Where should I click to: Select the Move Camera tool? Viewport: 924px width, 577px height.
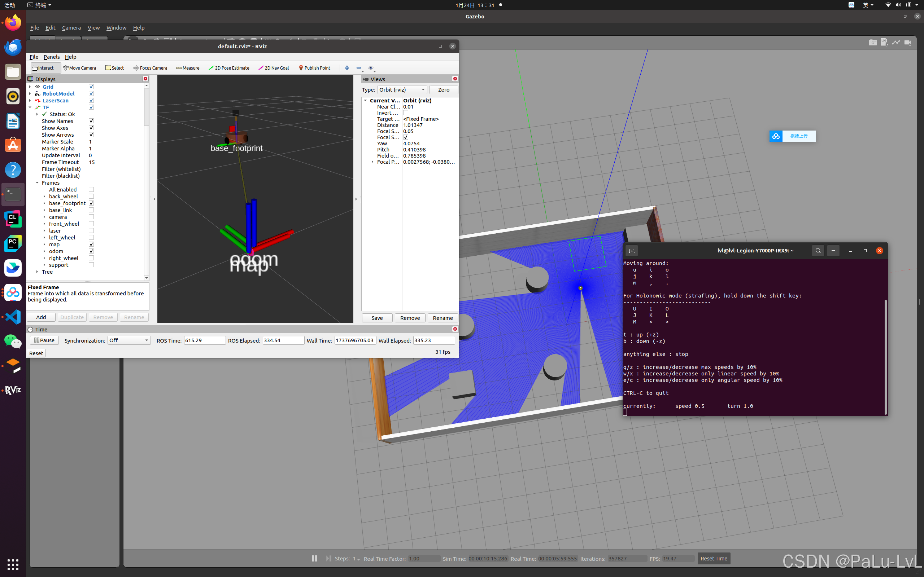[79, 68]
